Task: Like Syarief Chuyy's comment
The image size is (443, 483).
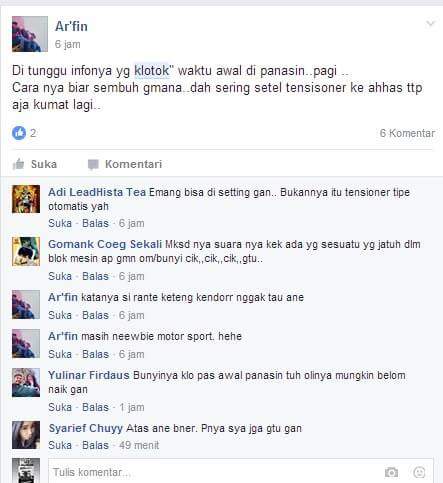Action: [60, 445]
